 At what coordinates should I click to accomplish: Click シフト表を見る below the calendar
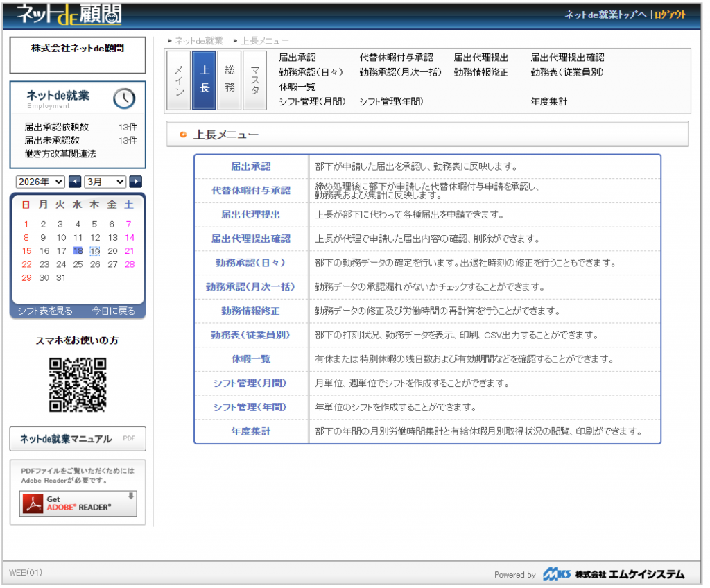pos(45,311)
